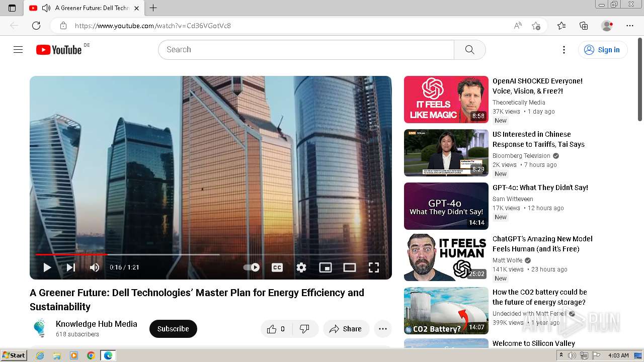Refresh the browser page
This screenshot has width=644, height=362.
point(36,26)
